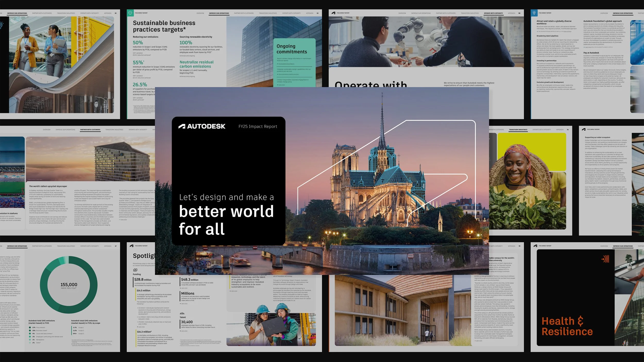Screen dimensions: 644x362
Task: Select Improve Our Operations tab on the Health & Resilience page
Action: point(623,246)
